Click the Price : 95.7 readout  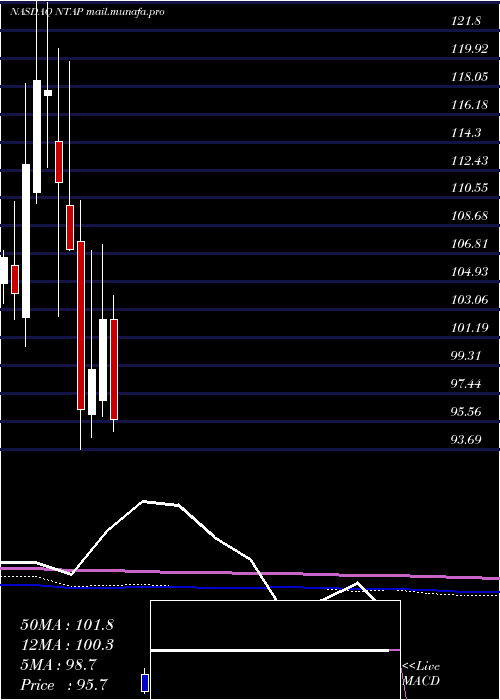point(63,685)
